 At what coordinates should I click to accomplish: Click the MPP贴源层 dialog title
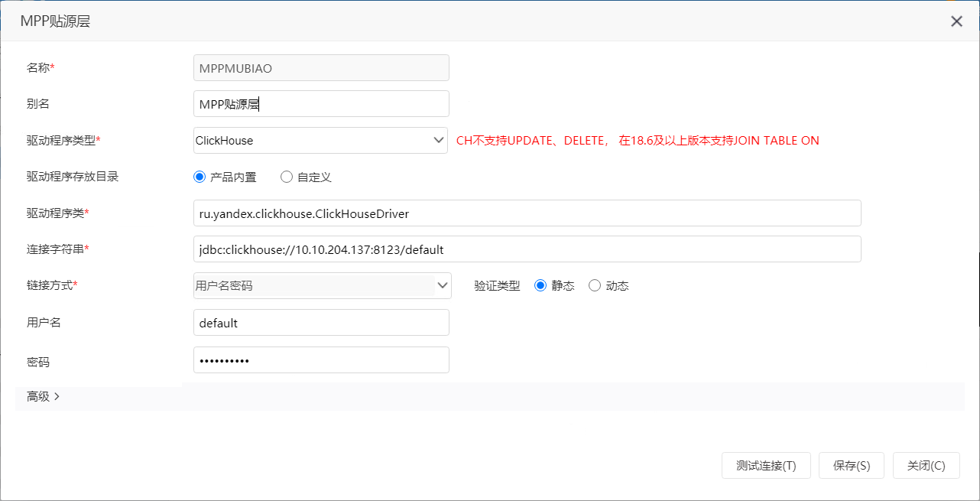(55, 21)
